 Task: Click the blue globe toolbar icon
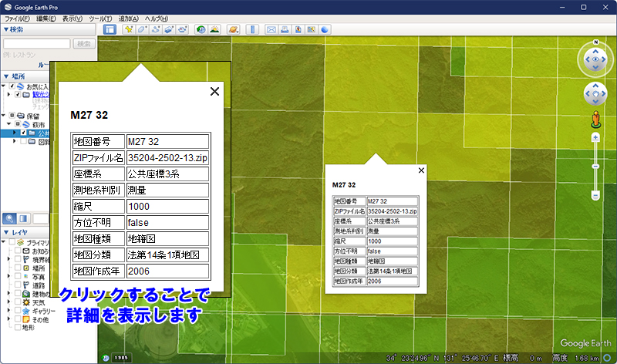click(x=325, y=29)
